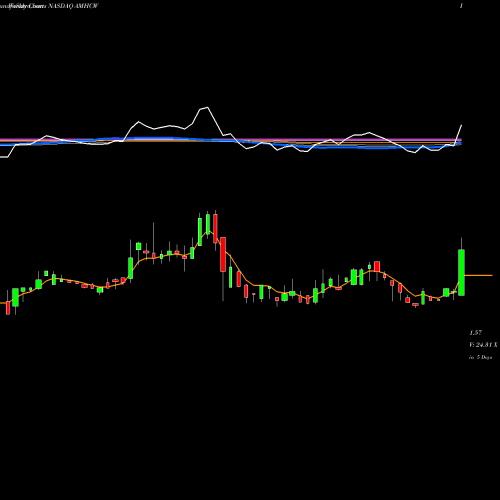Screen dimensions: 500x500
Task: Click the 1.57 price value label
Action: [476, 333]
